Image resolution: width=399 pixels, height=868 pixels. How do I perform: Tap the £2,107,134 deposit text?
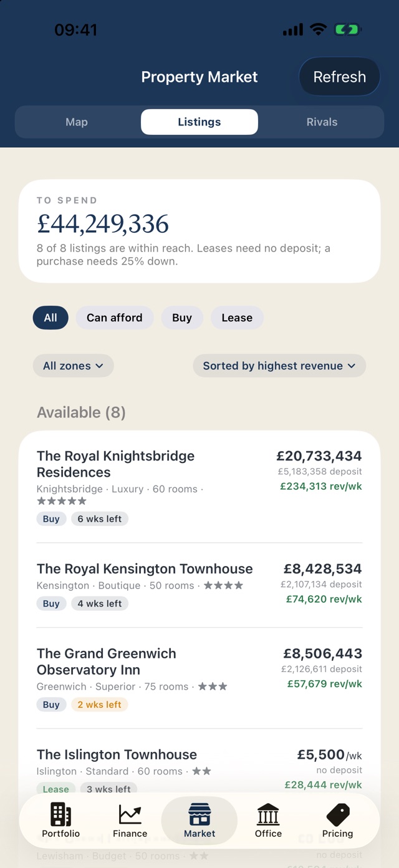322,585
